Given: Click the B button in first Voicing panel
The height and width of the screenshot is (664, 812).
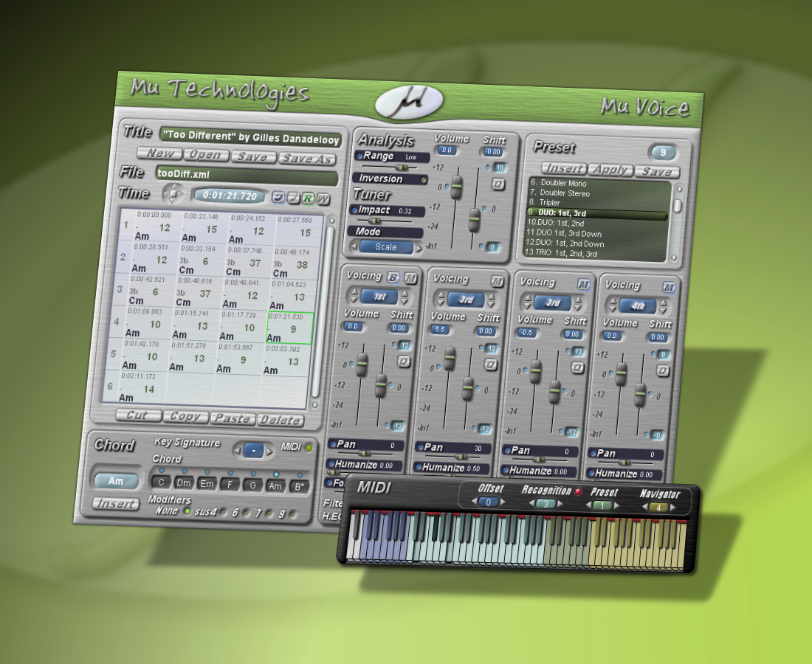Looking at the screenshot, I should tap(393, 278).
